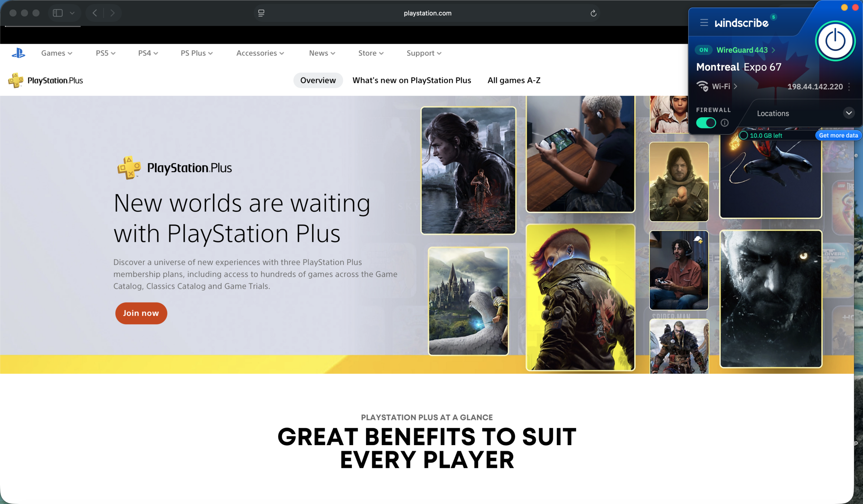Viewport: 863px width, 504px height.
Task: Expand the PS Plus menu
Action: (x=197, y=53)
